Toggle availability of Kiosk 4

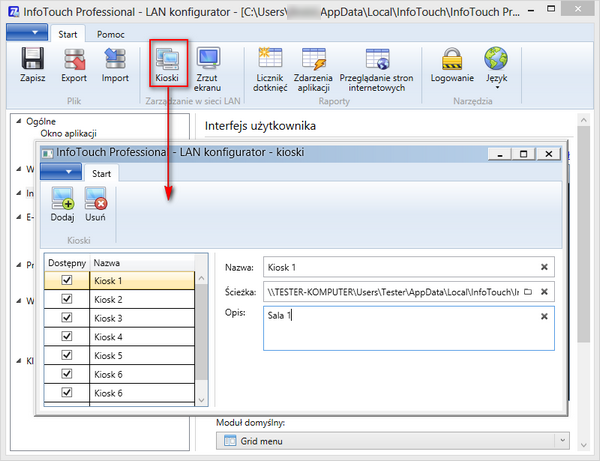pyautogui.click(x=67, y=336)
